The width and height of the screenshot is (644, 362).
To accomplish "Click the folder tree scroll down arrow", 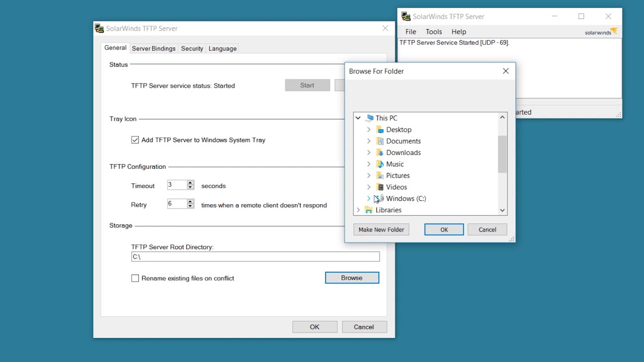I will [x=502, y=210].
